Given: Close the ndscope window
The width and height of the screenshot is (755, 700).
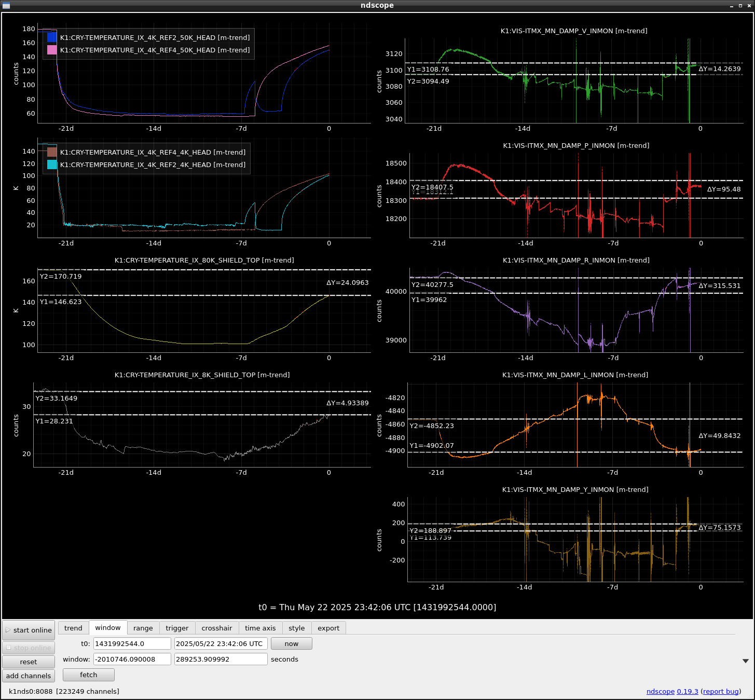Looking at the screenshot, I should [749, 5].
